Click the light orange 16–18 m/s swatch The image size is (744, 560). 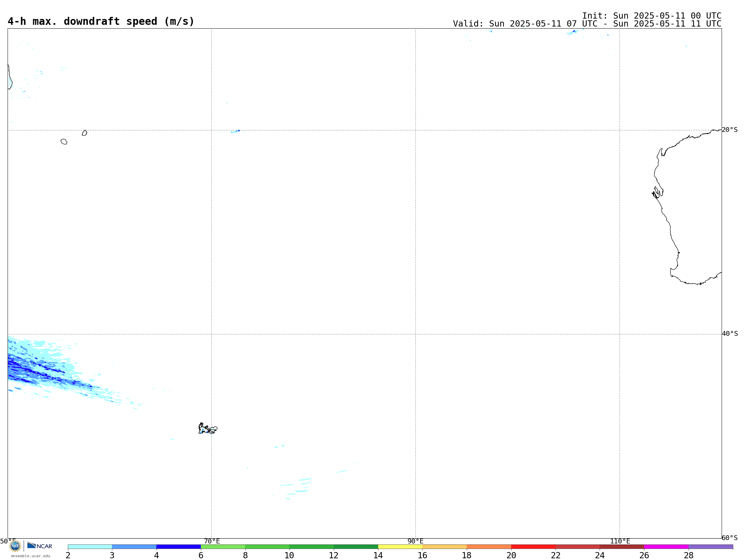point(445,547)
